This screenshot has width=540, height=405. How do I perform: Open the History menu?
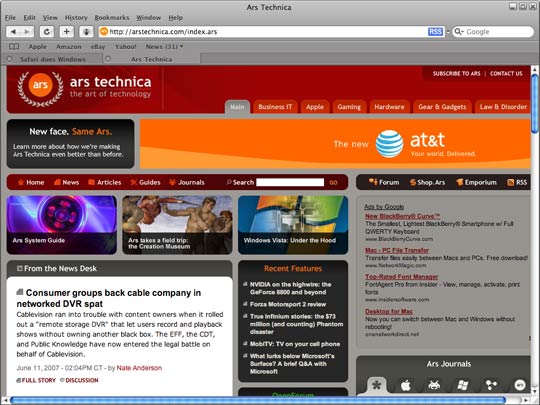(x=76, y=18)
